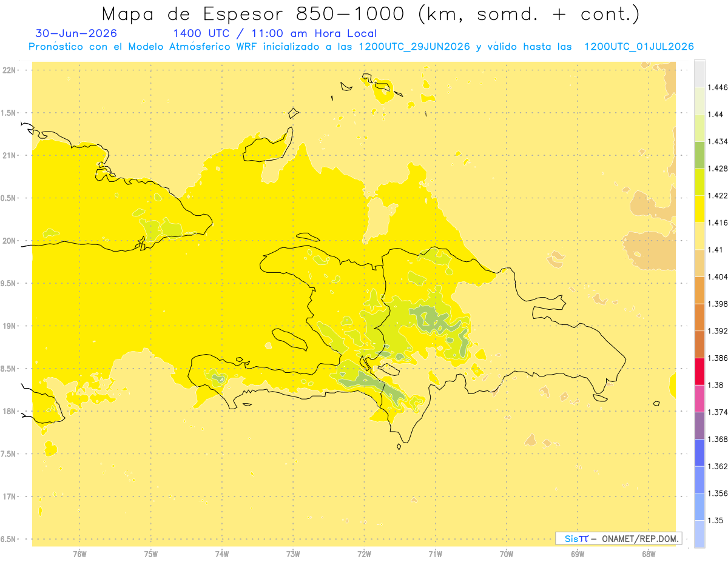Click the gray legend swatch above 1.446
This screenshot has height=562, width=728.
(x=699, y=73)
